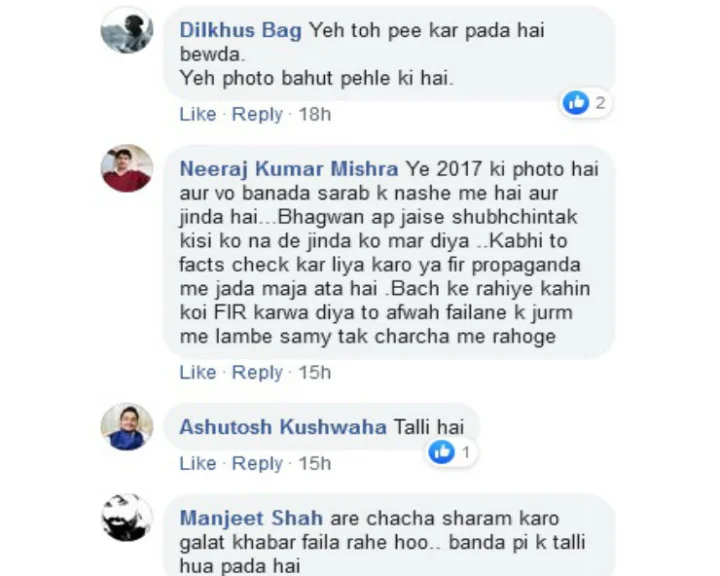The image size is (720, 576).
Task: Open Neeraj Kumar Mishra's profile picture
Action: coord(127,168)
